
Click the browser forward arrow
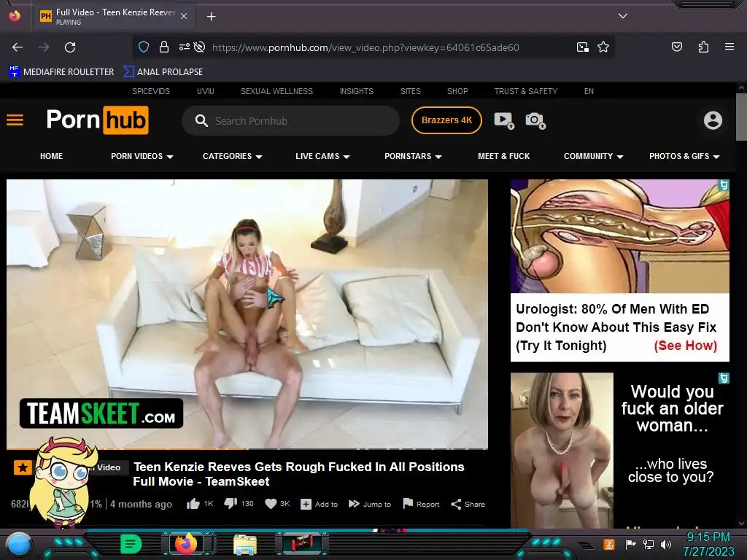pos(44,47)
